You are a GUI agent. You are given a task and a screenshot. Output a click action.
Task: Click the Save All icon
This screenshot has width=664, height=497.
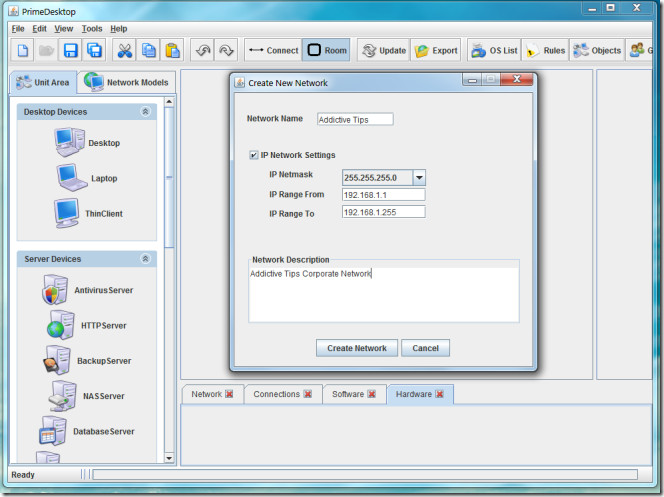94,50
